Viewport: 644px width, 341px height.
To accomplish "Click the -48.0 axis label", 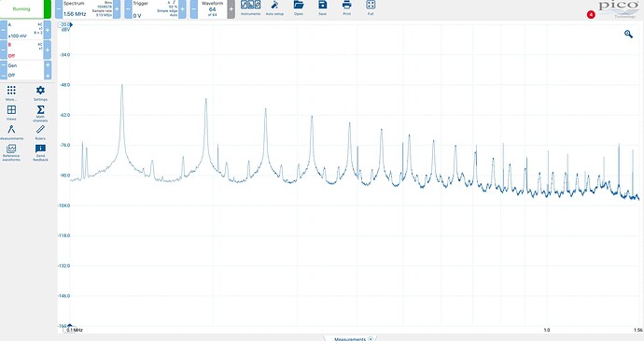I will (x=65, y=85).
